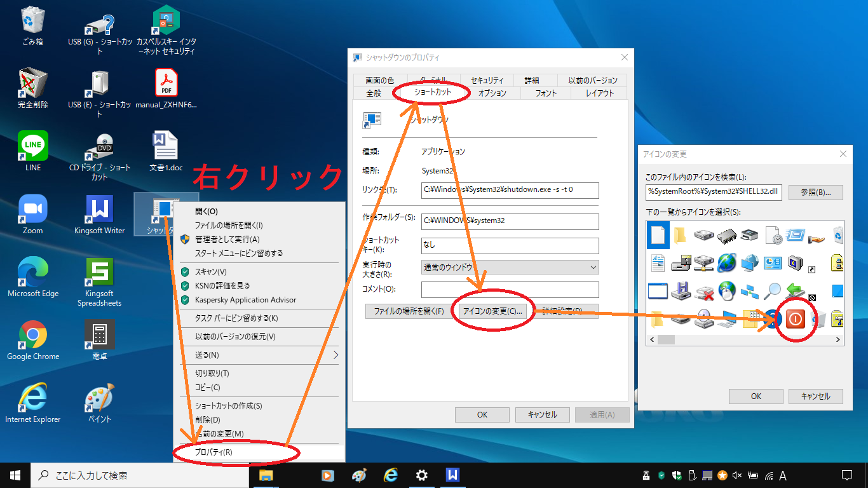
Task: Click the 参照(B)... browse button
Action: tap(816, 192)
